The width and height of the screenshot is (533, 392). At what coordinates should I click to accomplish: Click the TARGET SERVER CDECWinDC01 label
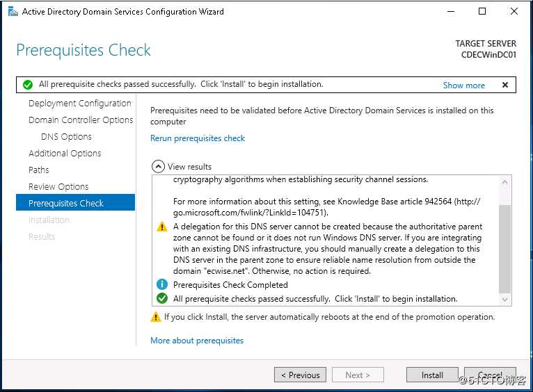pyautogui.click(x=486, y=49)
